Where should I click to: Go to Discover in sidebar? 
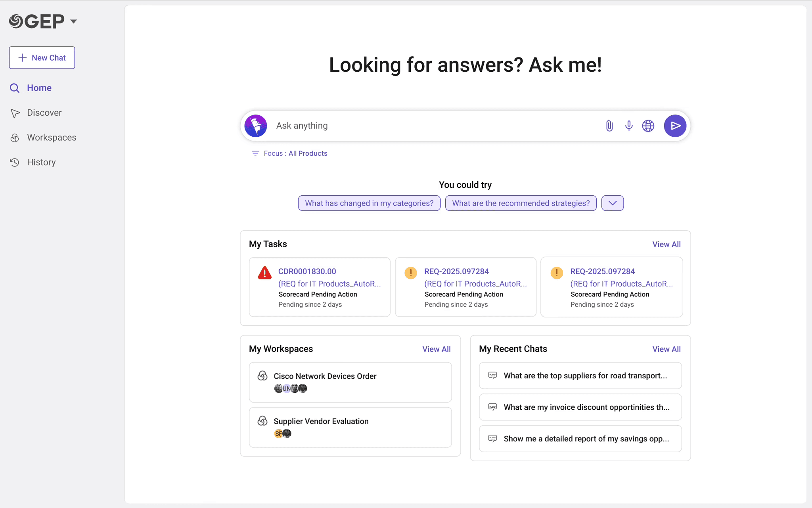coord(44,113)
